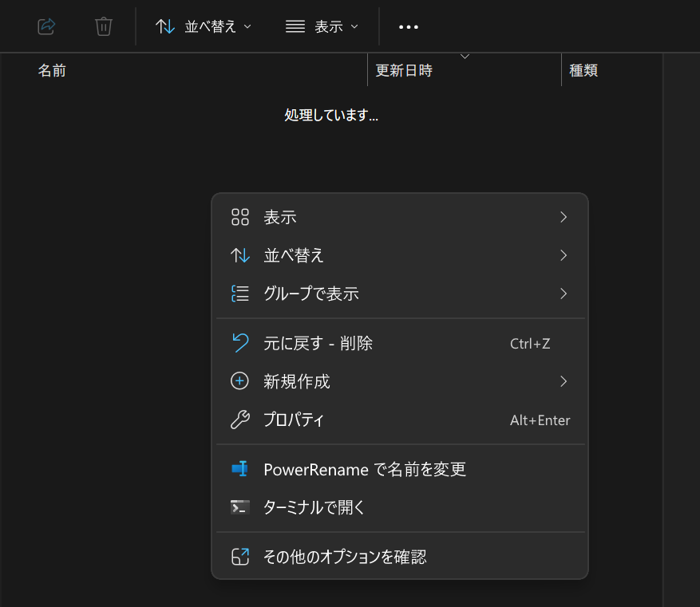
Task: Click the Share icon in the toolbar
Action: [x=46, y=26]
